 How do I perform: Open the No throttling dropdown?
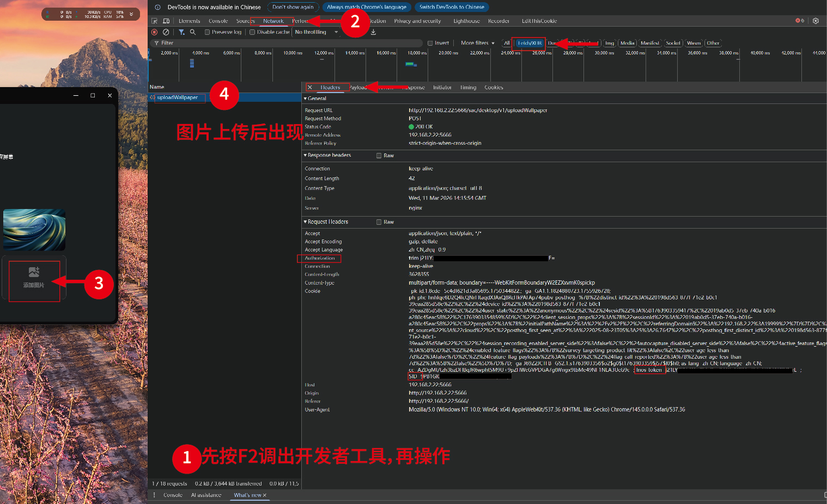tap(315, 32)
